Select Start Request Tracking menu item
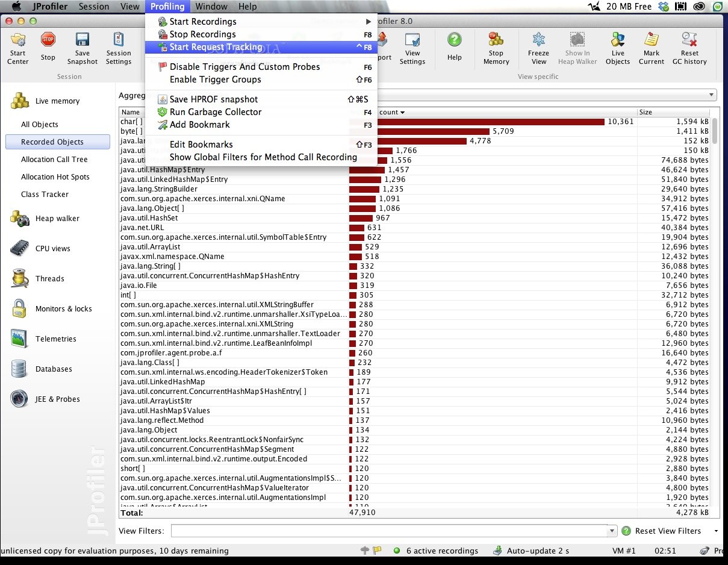The height and width of the screenshot is (565, 728). click(261, 47)
